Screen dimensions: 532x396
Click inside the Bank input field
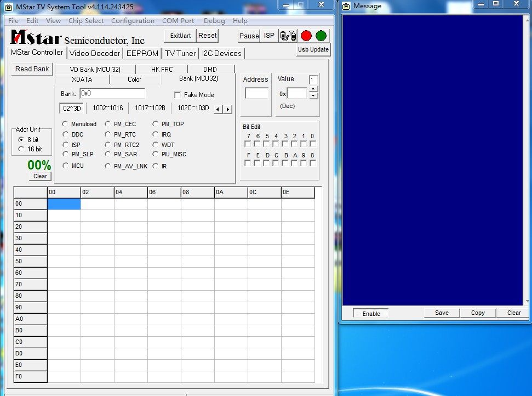pyautogui.click(x=112, y=93)
